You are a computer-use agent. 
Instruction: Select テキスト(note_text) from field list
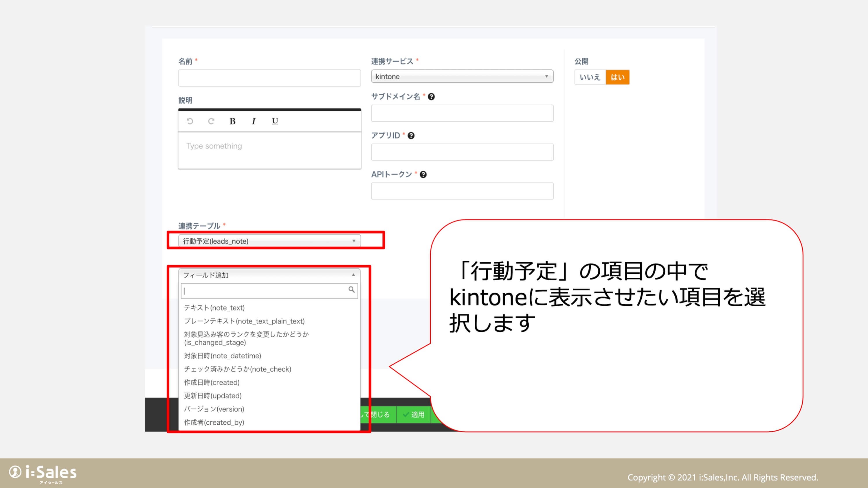tap(214, 308)
